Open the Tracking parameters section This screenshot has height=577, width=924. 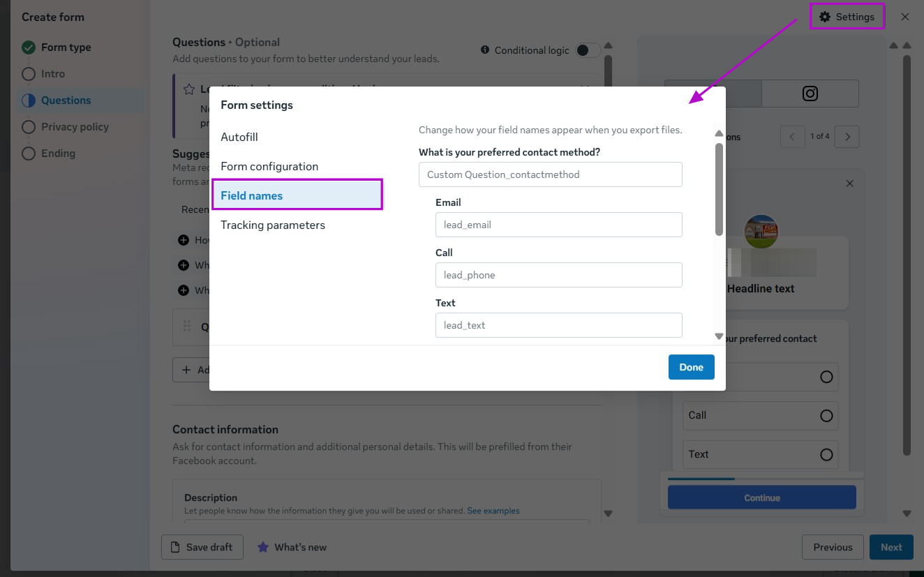273,225
